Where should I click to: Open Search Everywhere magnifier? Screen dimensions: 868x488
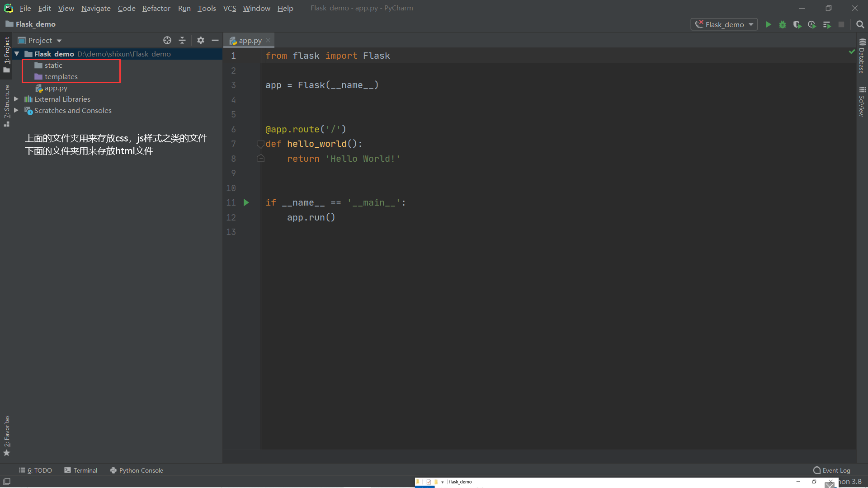click(860, 24)
